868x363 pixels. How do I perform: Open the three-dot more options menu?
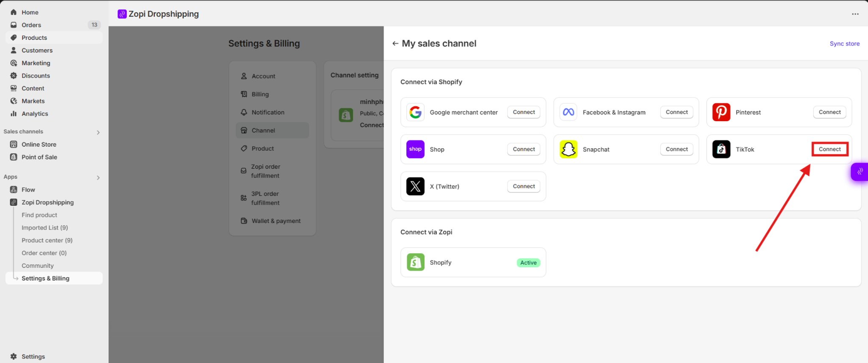(x=855, y=14)
